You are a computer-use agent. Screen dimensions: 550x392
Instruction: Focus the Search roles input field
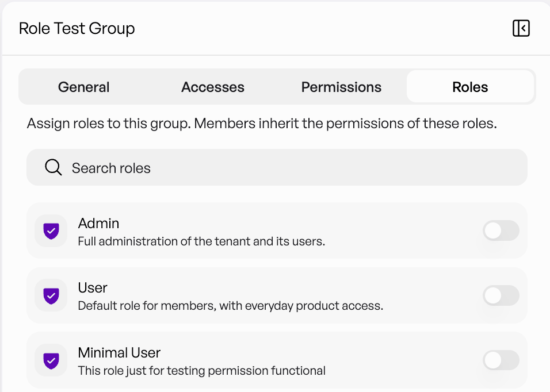[x=277, y=167]
